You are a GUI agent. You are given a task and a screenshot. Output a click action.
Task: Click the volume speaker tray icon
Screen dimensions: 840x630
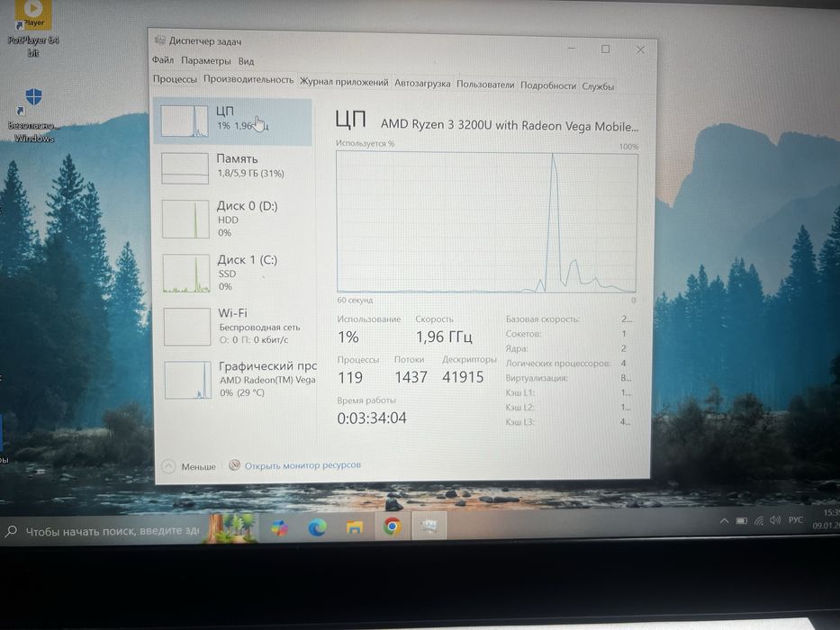click(774, 519)
